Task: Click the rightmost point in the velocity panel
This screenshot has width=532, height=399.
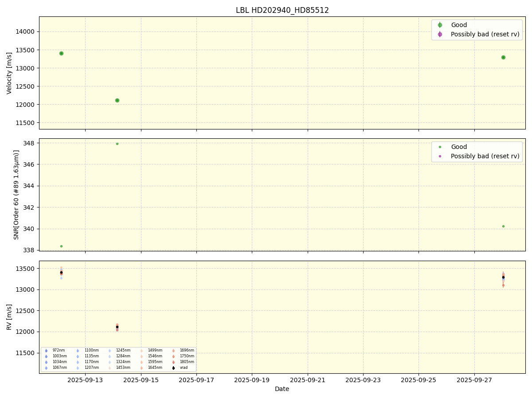Action: click(503, 57)
